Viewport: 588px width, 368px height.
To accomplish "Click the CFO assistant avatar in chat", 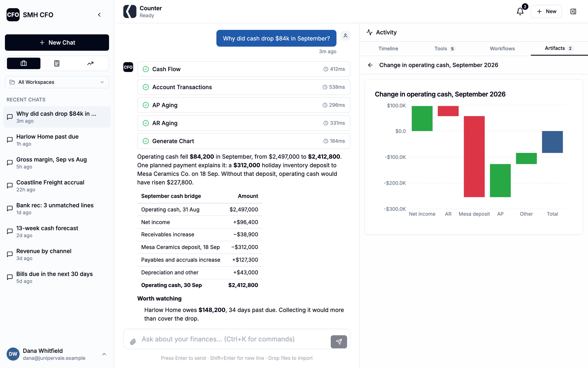I will (128, 67).
